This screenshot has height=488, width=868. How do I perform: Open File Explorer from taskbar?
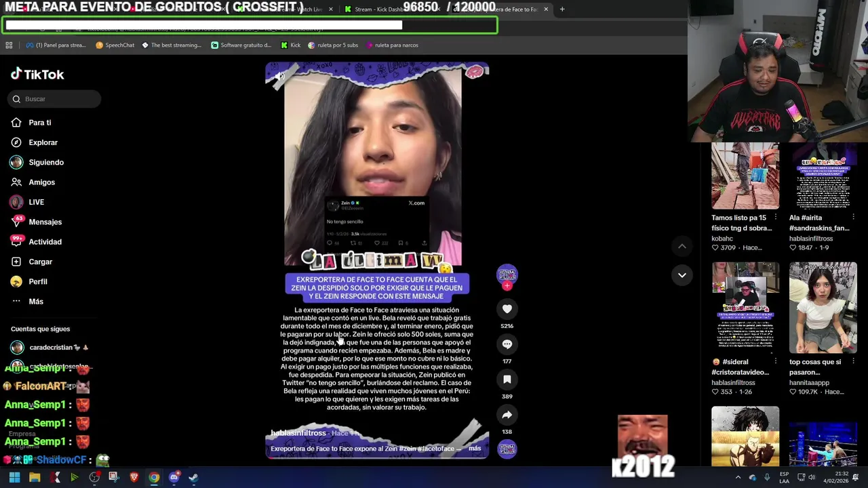coord(35,477)
